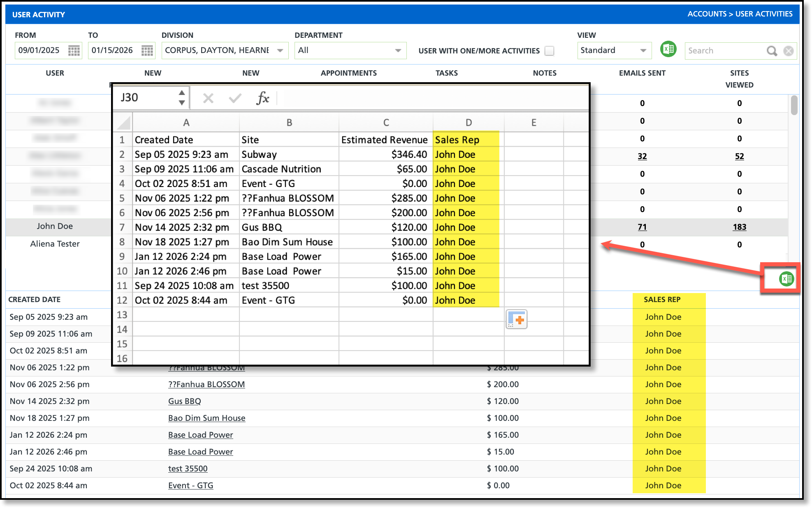Enable User With One/More Activities checkbox
812x508 pixels.
tap(549, 51)
